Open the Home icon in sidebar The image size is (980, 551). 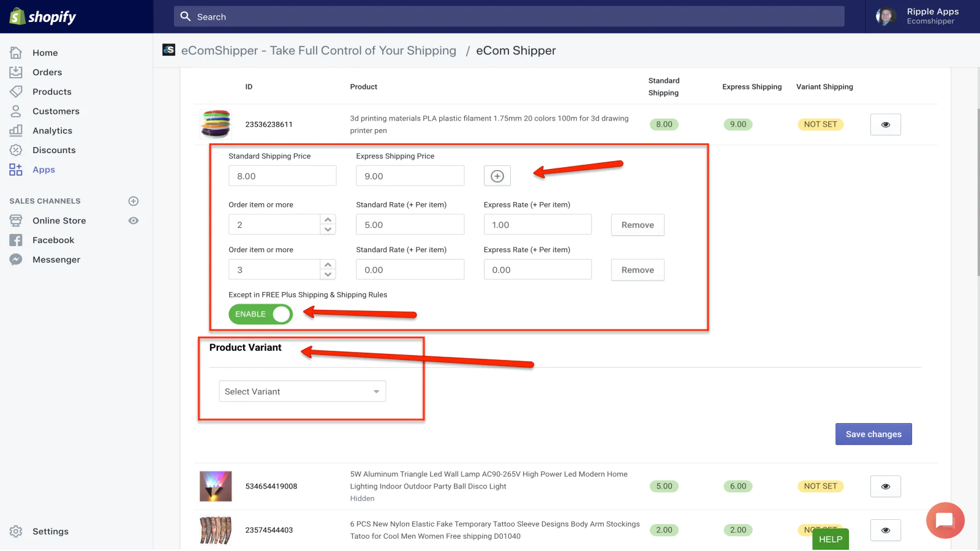[x=16, y=53]
